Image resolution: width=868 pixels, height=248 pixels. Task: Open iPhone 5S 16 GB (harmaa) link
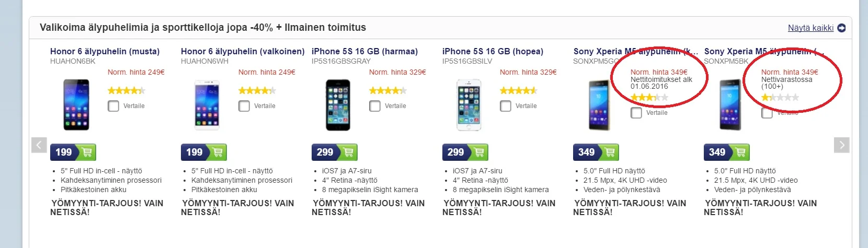click(x=364, y=51)
